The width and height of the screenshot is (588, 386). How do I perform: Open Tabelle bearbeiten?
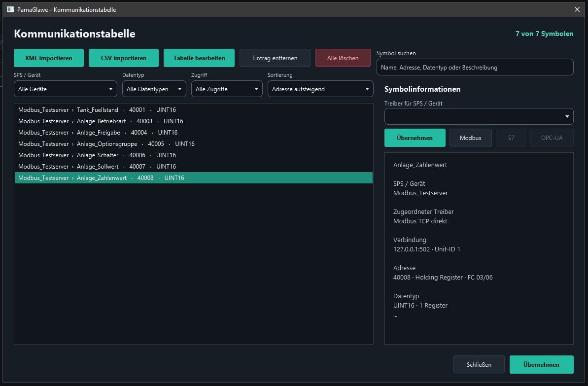point(199,58)
